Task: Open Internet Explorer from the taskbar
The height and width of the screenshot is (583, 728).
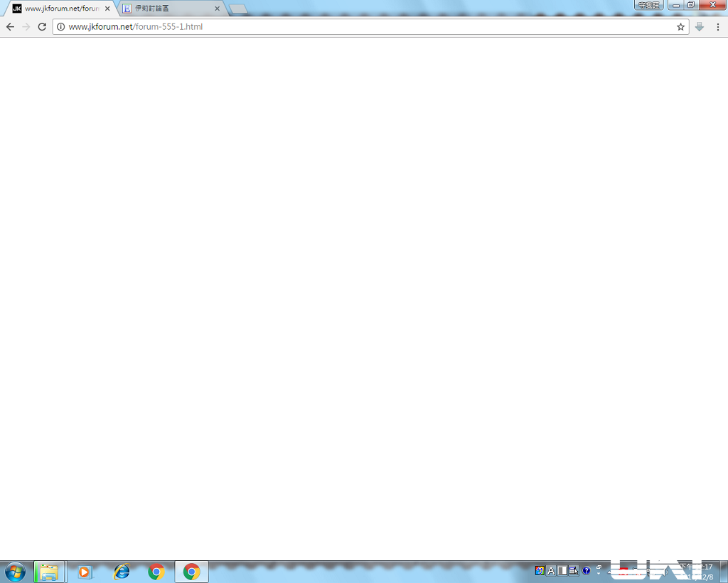Action: pos(121,572)
